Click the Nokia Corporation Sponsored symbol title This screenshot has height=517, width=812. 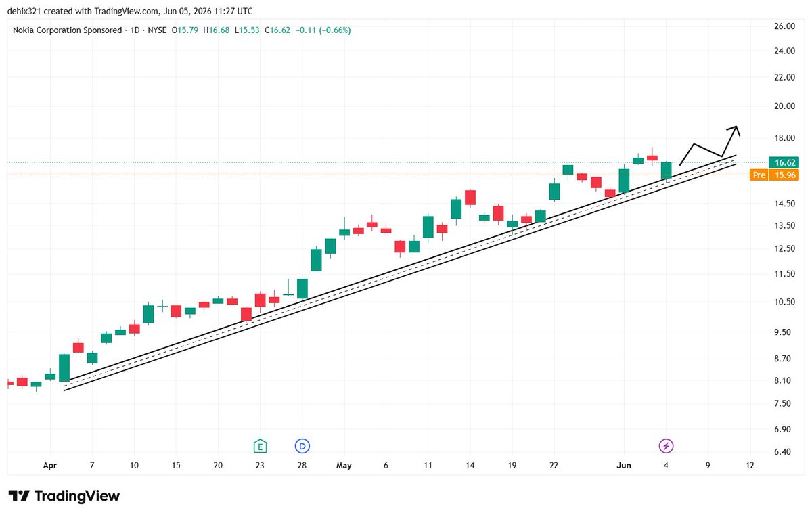click(x=68, y=30)
